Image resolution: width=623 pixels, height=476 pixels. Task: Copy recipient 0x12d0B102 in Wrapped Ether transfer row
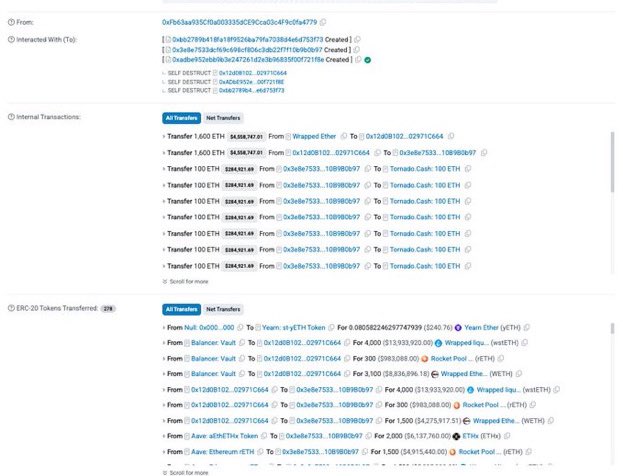coord(451,136)
